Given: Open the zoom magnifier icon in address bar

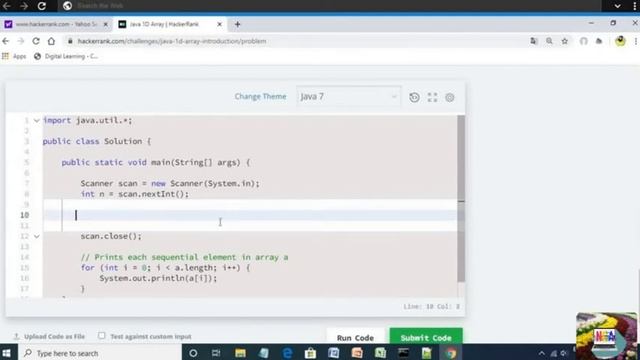Looking at the screenshot, I should coord(549,41).
